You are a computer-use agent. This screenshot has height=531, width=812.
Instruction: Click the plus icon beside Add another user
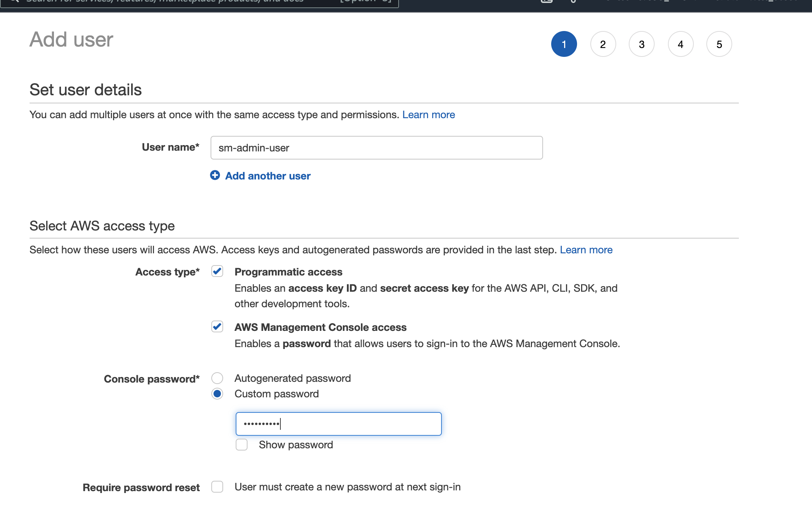[x=215, y=175]
